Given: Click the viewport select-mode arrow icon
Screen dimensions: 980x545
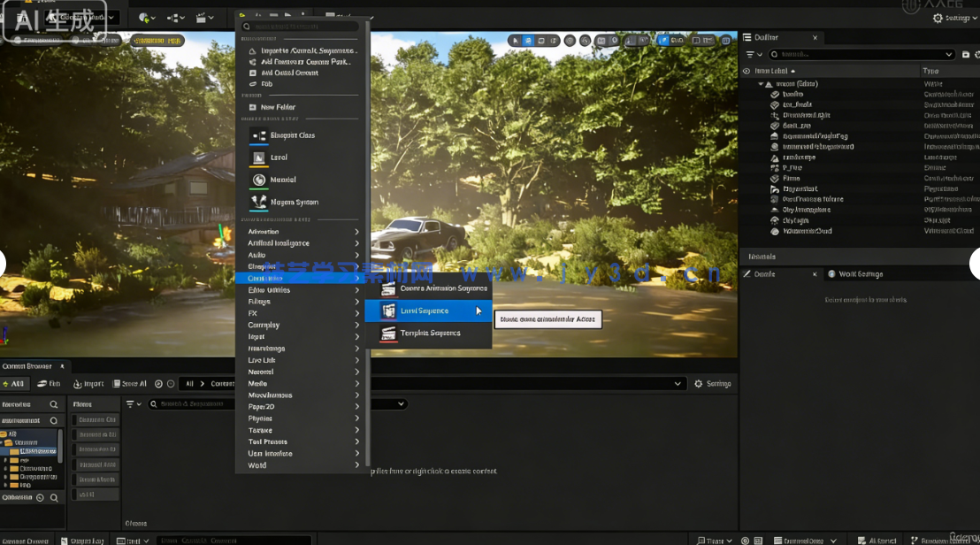Looking at the screenshot, I should point(515,41).
